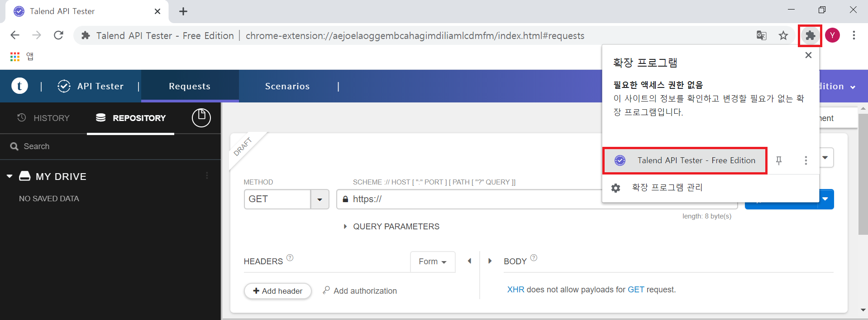This screenshot has height=320, width=868.
Task: Click the Google Translate icon in address bar
Action: tap(762, 35)
